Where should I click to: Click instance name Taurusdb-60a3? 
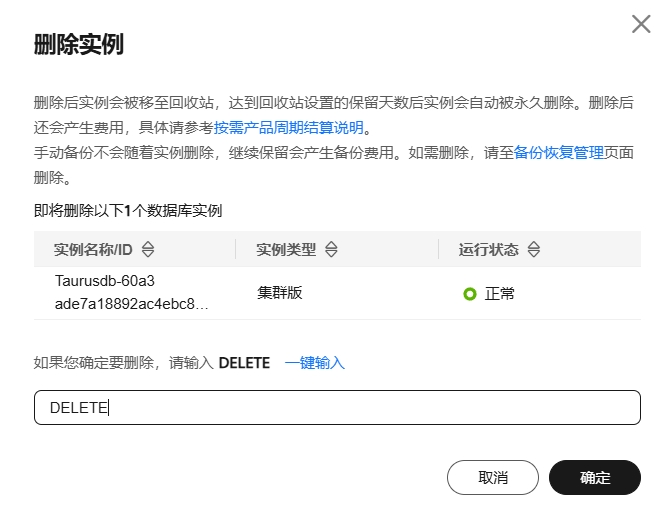click(105, 281)
